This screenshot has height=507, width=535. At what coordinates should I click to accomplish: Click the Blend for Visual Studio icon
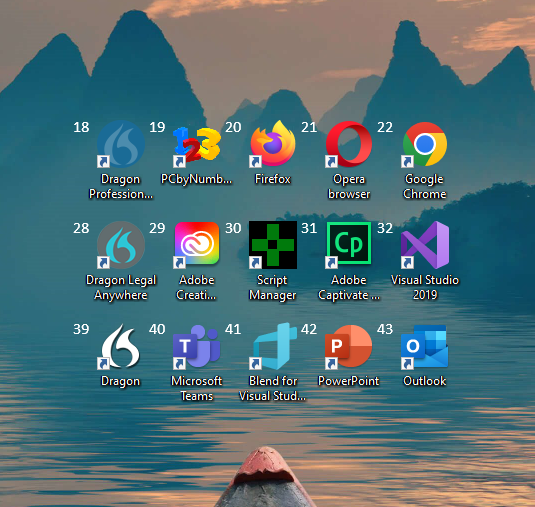click(x=273, y=346)
